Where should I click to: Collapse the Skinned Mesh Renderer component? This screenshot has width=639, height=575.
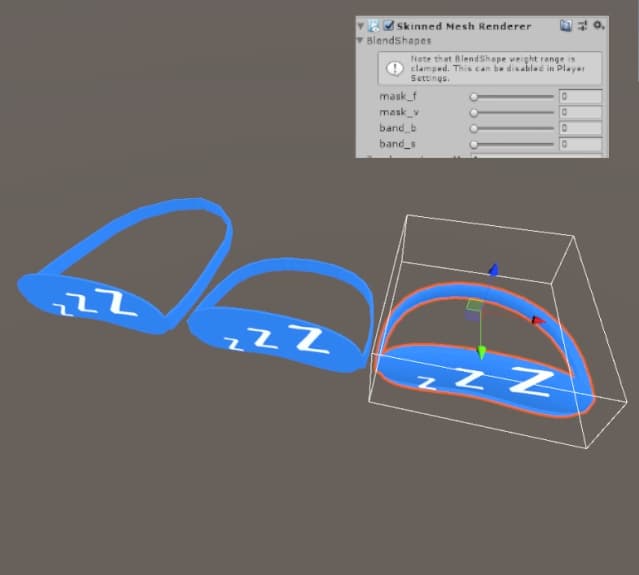click(361, 26)
